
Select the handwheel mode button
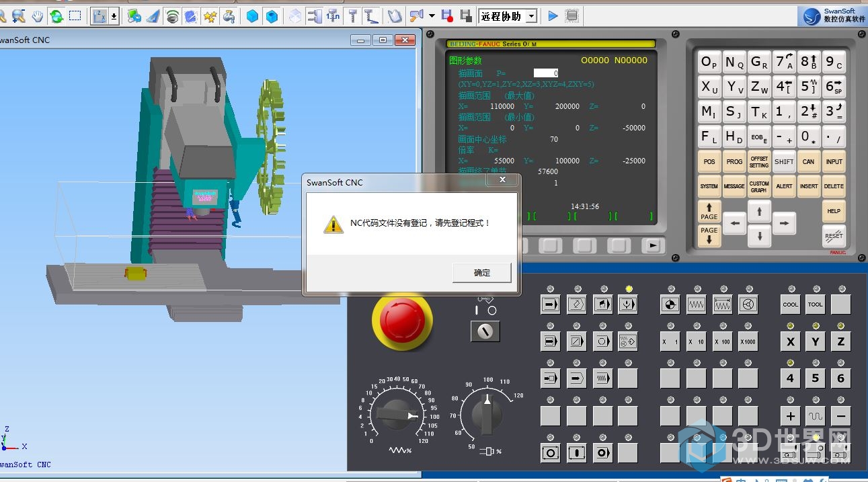point(748,305)
